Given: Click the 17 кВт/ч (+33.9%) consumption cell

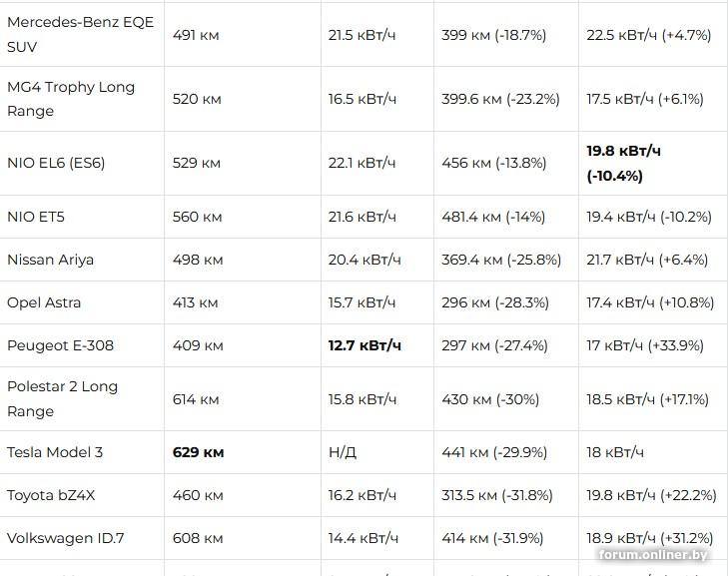Looking at the screenshot, I should (645, 345).
